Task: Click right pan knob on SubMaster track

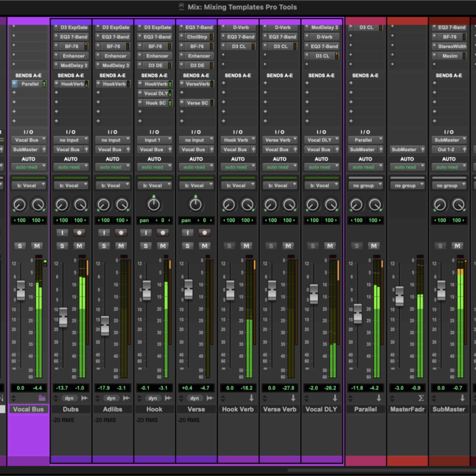Action: coord(459,205)
